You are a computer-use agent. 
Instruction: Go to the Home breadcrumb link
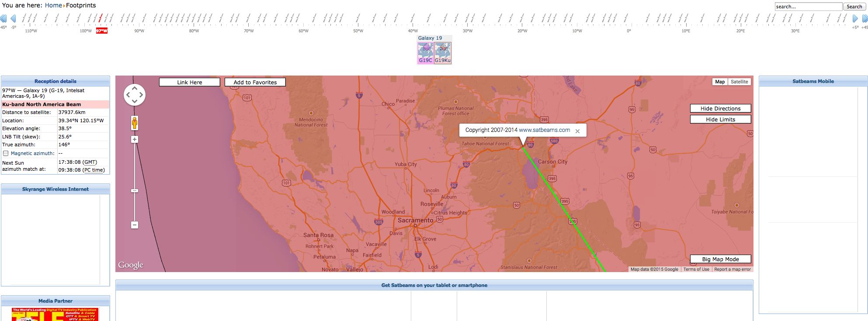[x=53, y=5]
